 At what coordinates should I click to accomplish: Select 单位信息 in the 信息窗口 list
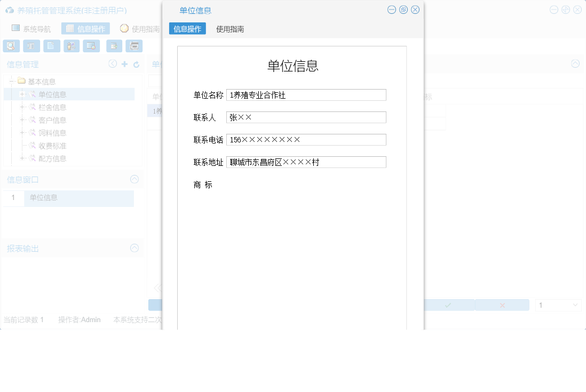coord(45,197)
